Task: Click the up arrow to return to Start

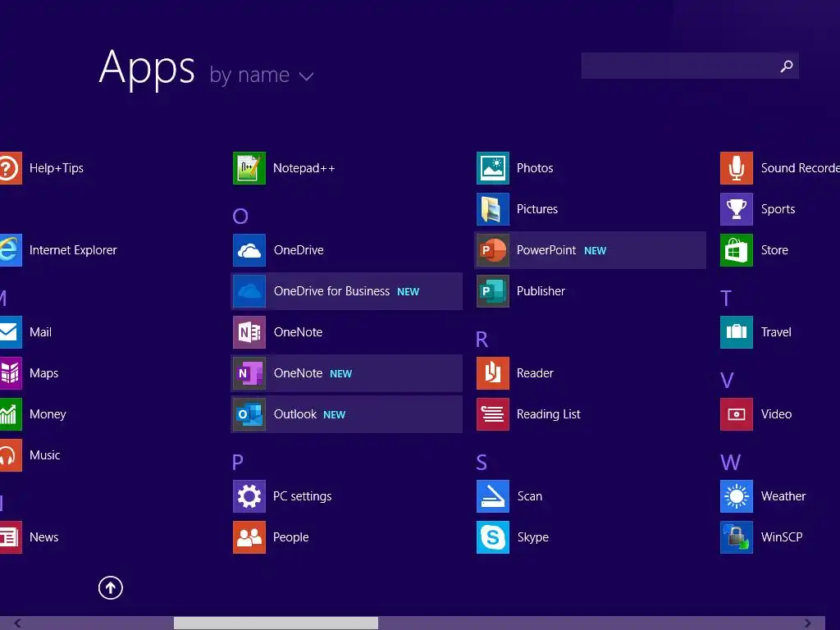Action: (x=111, y=587)
